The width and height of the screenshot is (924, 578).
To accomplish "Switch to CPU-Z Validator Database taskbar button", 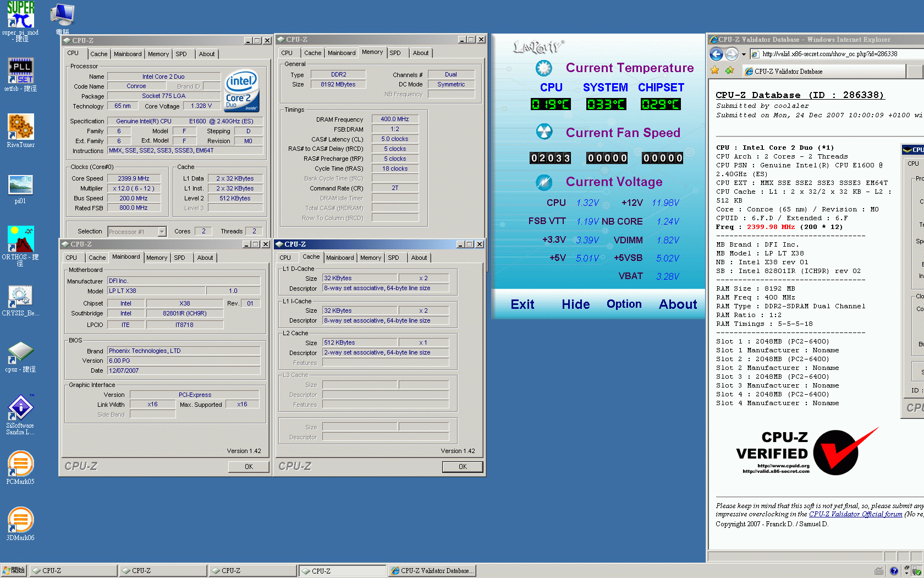I will 432,571.
